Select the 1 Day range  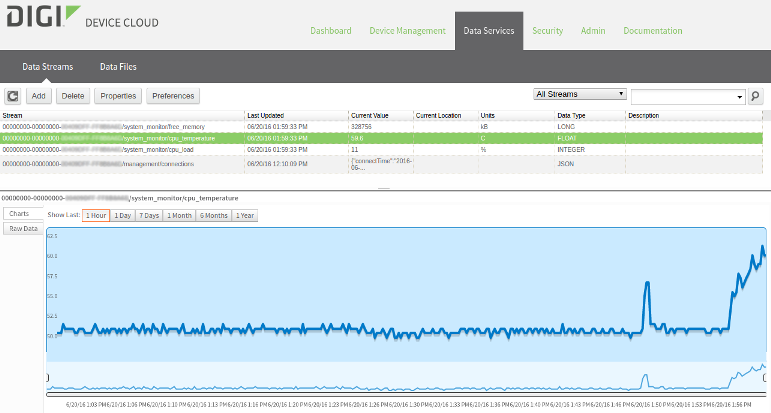tap(122, 215)
